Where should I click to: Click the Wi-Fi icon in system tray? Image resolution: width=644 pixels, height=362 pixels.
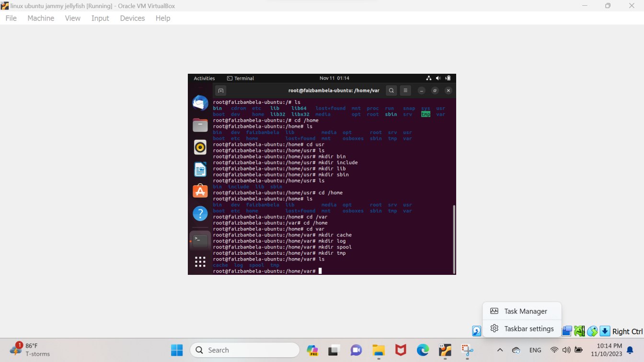554,350
